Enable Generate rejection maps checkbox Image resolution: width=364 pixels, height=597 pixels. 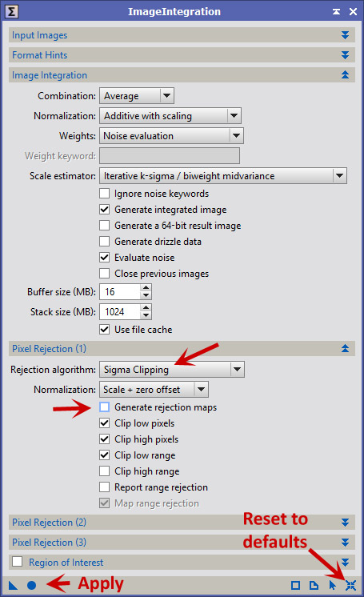click(104, 407)
